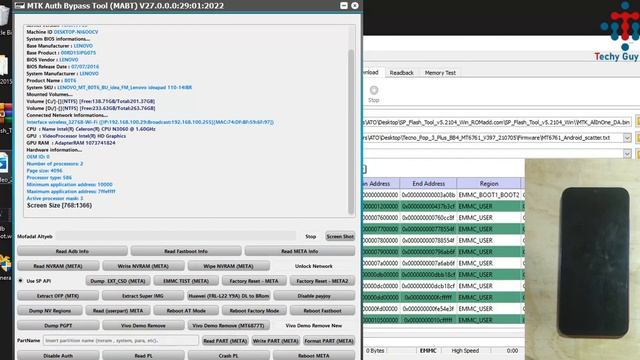The image size is (640, 360).
Task: Minimize the MTK Auth Bypass Tool window
Action: point(344,5)
